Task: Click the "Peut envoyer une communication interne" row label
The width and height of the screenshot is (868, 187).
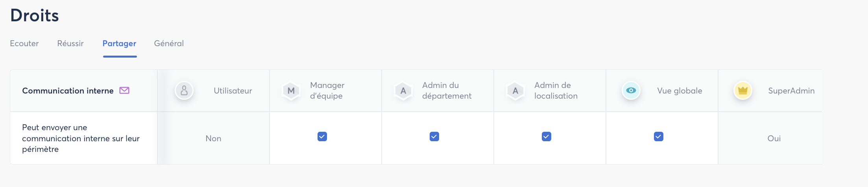Action: tap(81, 138)
